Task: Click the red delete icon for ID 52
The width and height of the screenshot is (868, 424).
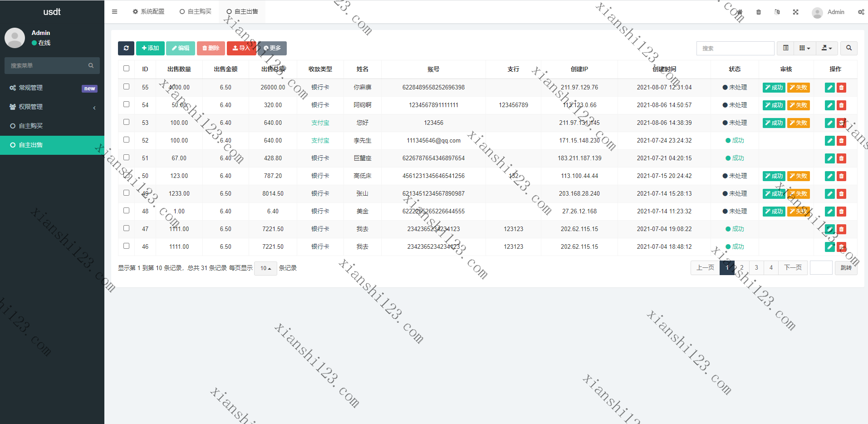Action: pyautogui.click(x=841, y=141)
